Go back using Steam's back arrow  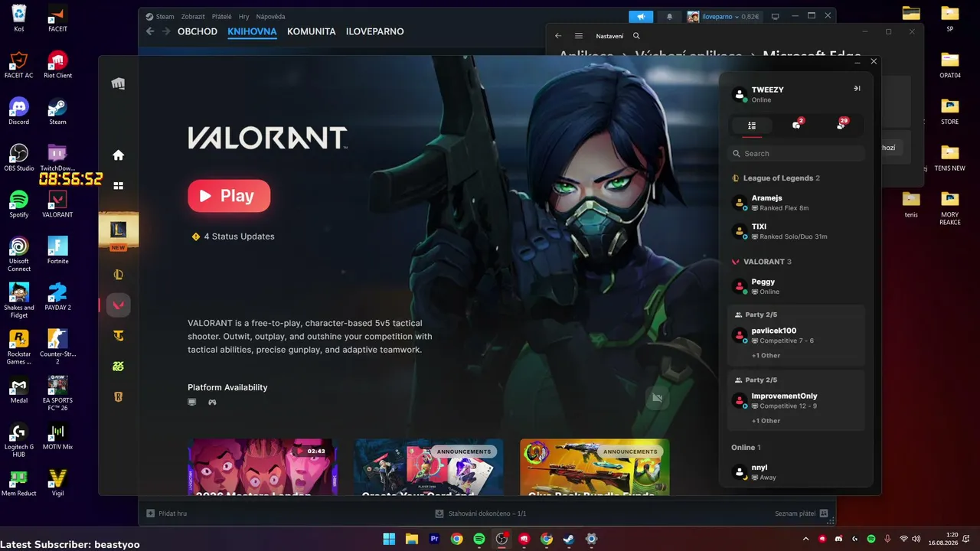(x=150, y=31)
